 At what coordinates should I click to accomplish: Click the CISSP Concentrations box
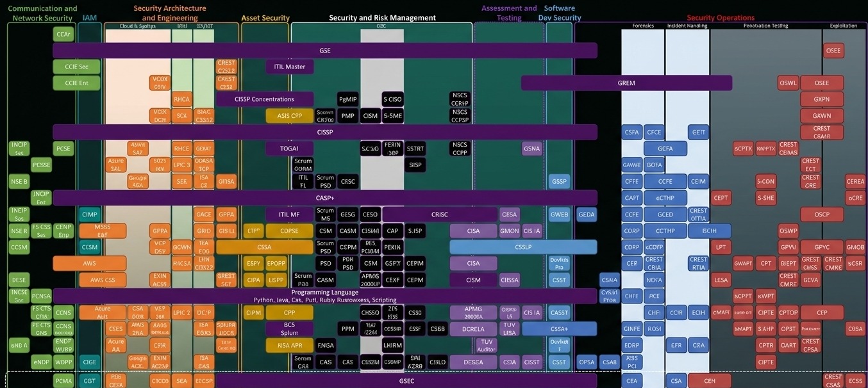264,99
